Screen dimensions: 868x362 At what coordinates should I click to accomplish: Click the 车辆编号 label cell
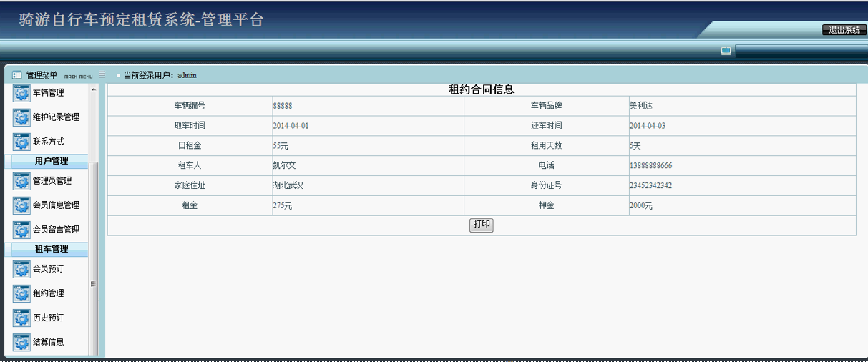[190, 106]
